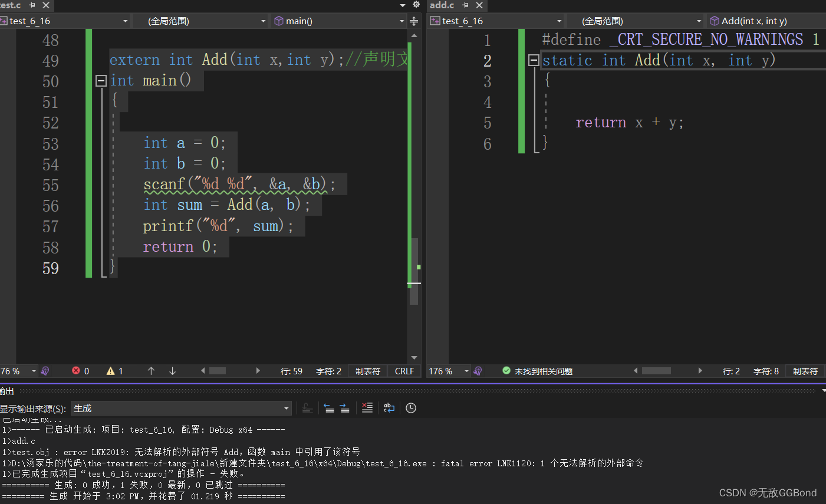The height and width of the screenshot is (504, 826).
Task: Switch to the add.c tab
Action: (442, 5)
